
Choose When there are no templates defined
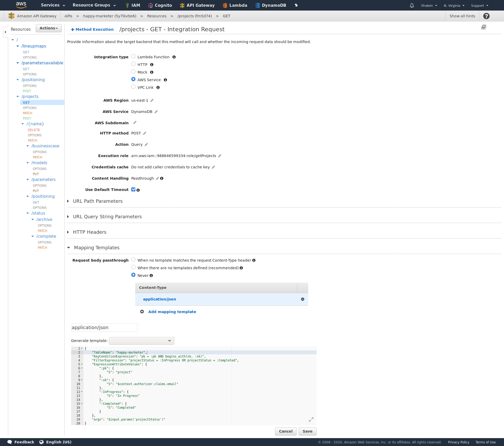click(133, 267)
